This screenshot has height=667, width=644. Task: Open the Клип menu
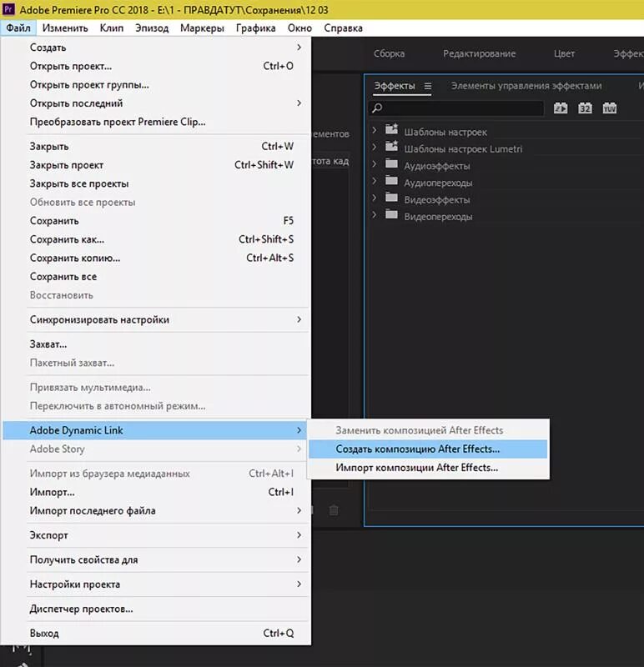pos(112,28)
